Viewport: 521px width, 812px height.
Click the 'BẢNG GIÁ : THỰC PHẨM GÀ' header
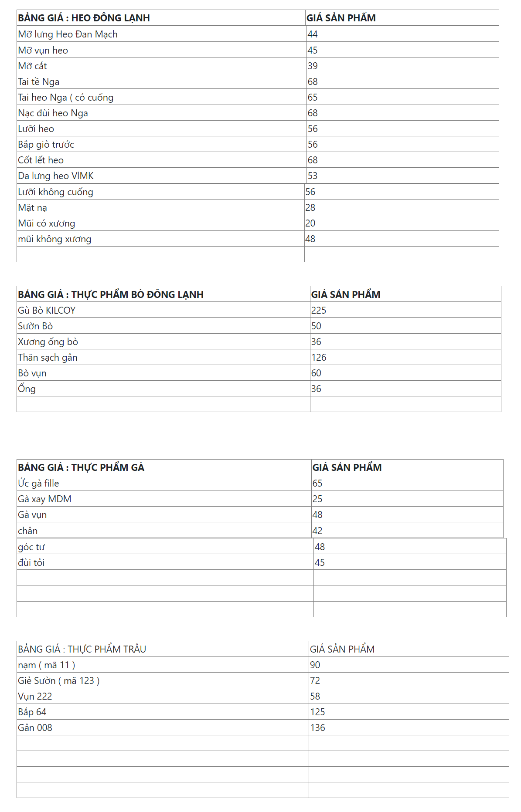pos(81,468)
